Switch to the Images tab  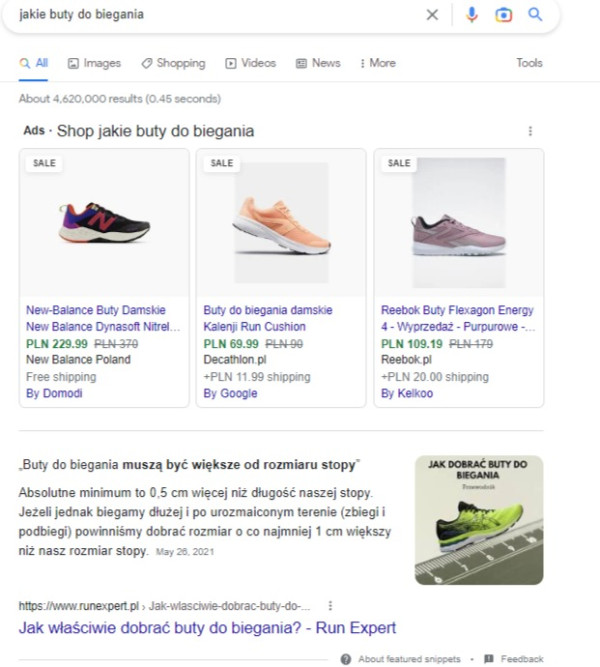(94, 63)
